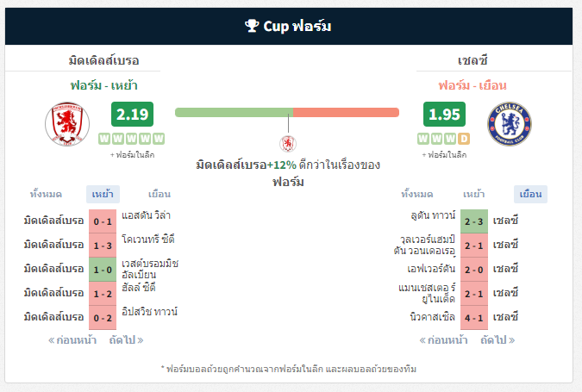The height and width of the screenshot is (392, 582).
Task: Select Middlesbrough's ทั้งหมด filter tab
Action: pos(46,195)
